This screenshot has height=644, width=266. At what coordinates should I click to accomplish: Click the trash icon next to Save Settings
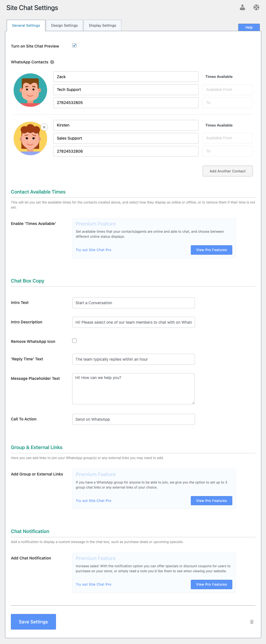[x=252, y=622]
